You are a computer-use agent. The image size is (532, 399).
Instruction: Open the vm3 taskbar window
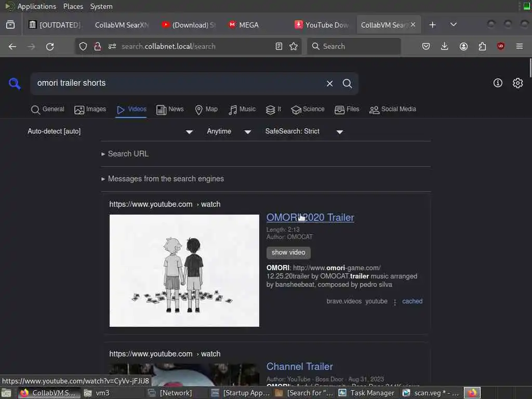(112, 393)
